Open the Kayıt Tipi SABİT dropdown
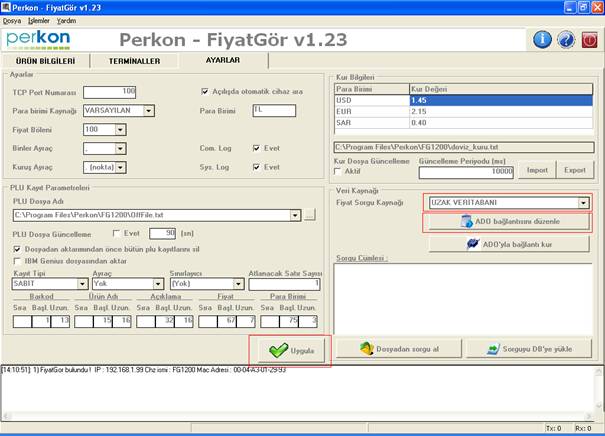605x436 pixels. tap(82, 284)
